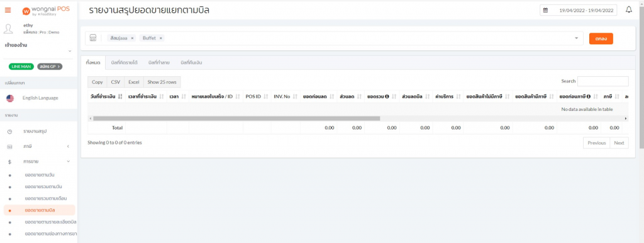This screenshot has height=243, width=644.
Task: Sort by เวลา column arrows
Action: pyautogui.click(x=184, y=96)
